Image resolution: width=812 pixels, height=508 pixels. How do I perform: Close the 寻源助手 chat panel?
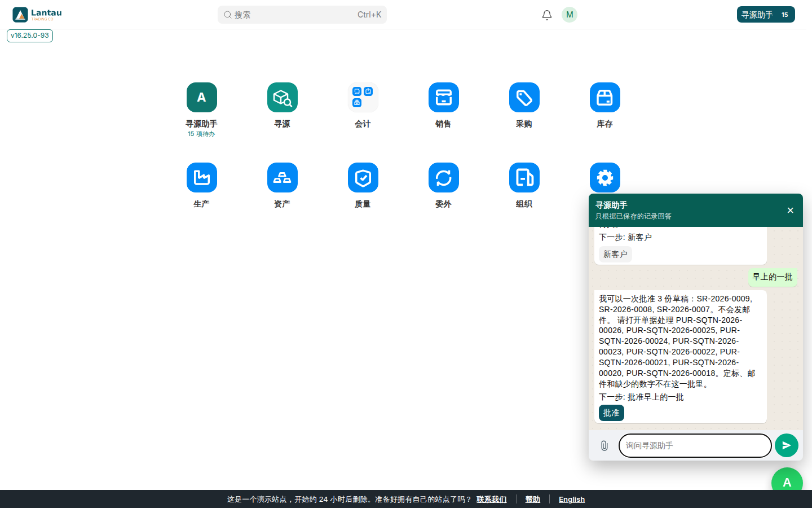tap(791, 211)
